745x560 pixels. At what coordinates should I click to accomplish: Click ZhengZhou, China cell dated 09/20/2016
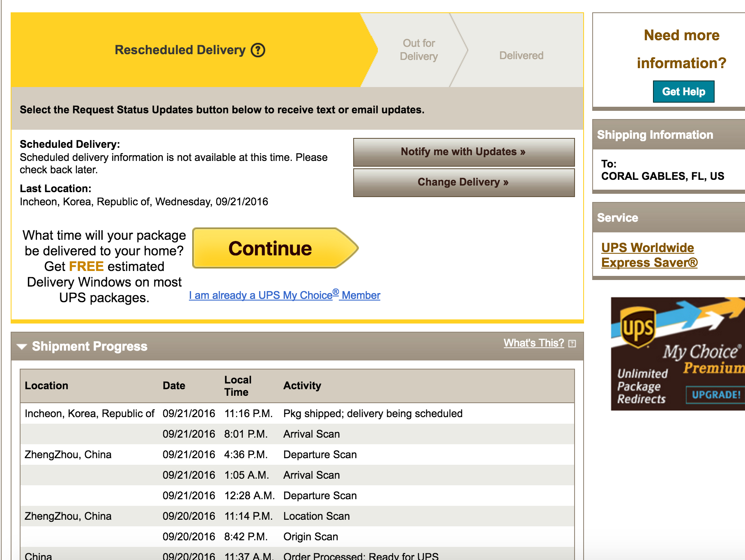point(68,516)
